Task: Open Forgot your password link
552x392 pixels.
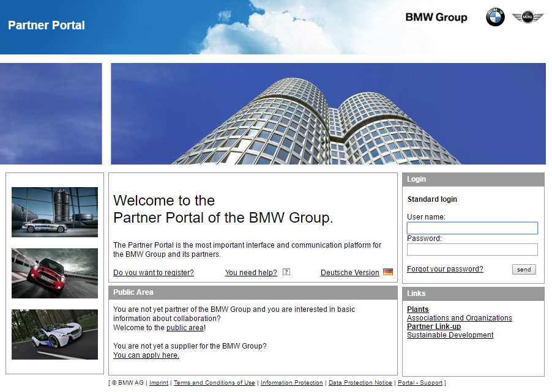Action: [445, 269]
